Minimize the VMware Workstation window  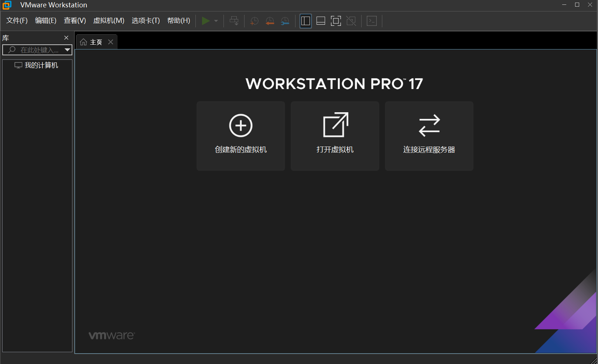coord(564,5)
